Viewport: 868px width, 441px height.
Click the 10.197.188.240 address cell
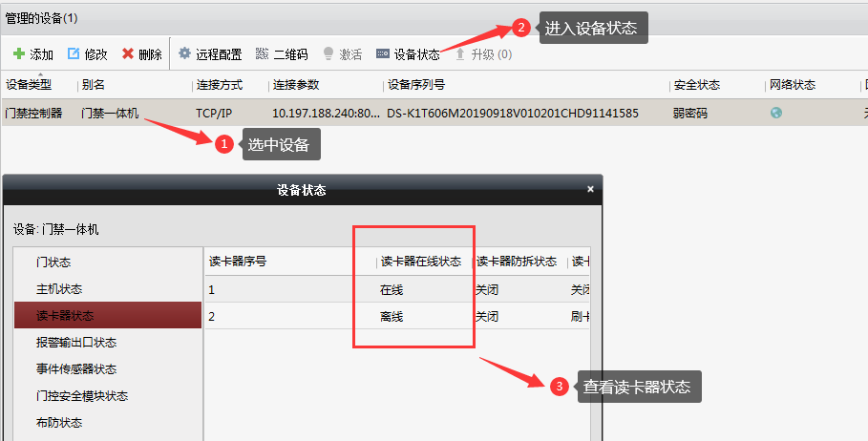tap(326, 114)
